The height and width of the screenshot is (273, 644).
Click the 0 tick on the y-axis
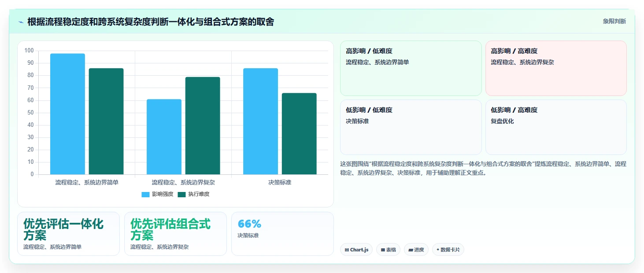pyautogui.click(x=32, y=174)
